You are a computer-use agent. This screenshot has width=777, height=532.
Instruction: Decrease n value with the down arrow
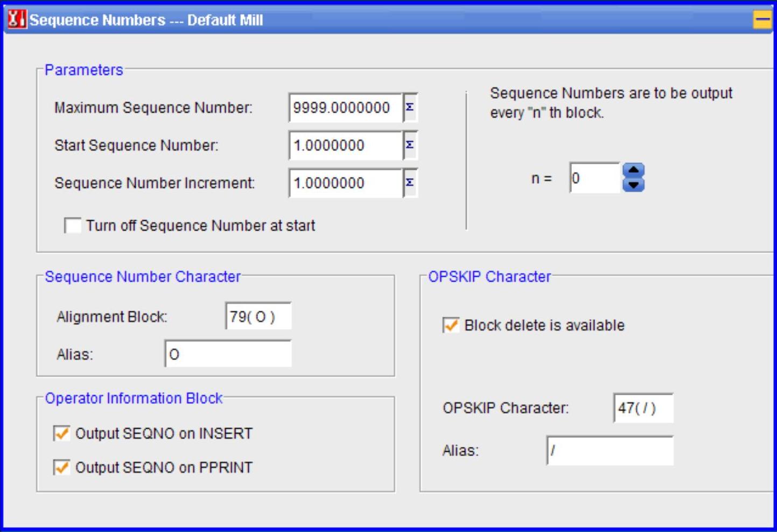click(x=634, y=185)
